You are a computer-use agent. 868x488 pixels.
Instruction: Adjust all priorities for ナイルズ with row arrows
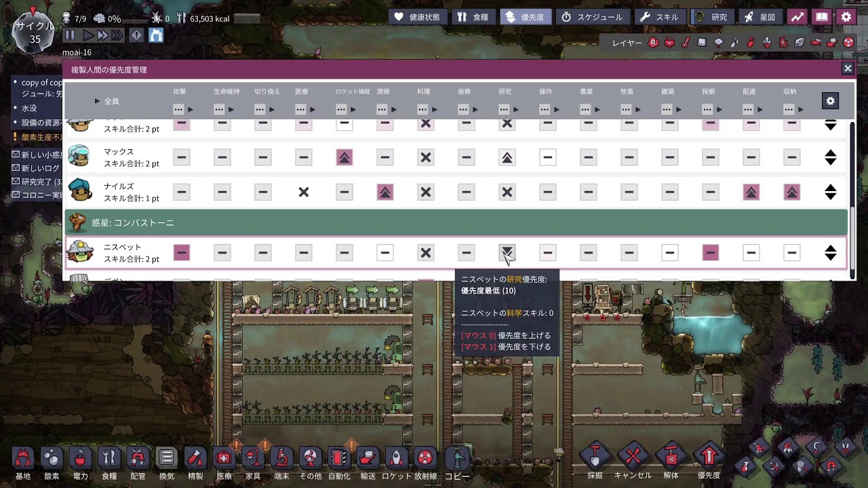coord(830,192)
